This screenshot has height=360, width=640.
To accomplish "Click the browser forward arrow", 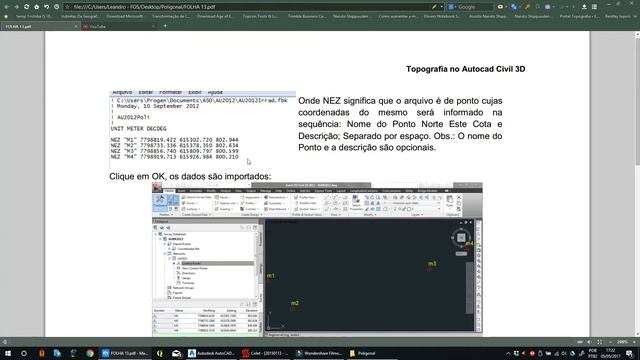I will (16, 7).
